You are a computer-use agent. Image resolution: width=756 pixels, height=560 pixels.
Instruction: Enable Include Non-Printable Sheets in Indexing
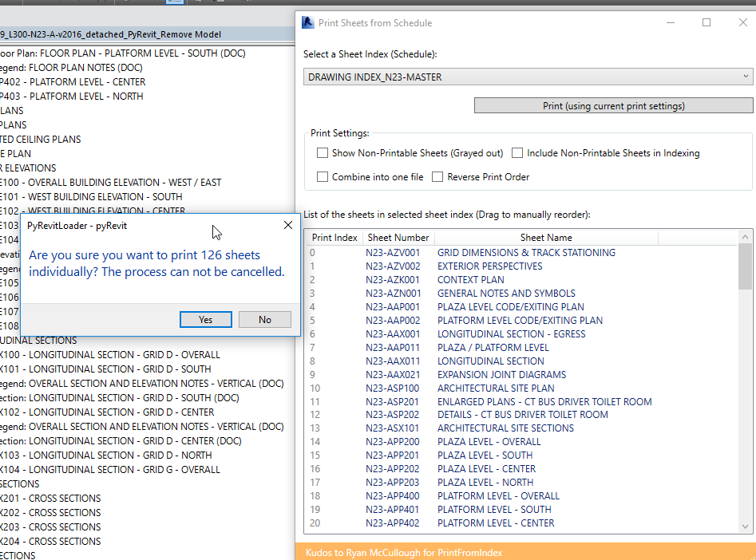(x=517, y=152)
